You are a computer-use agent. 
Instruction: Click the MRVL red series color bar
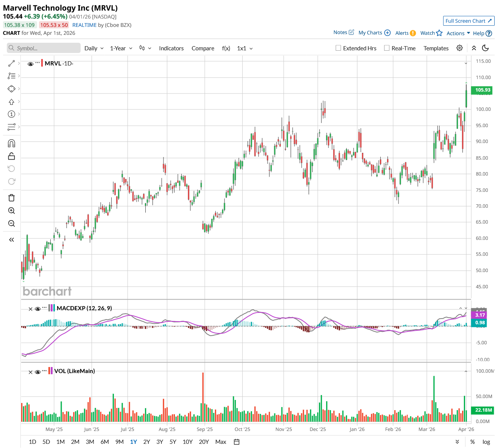42,63
